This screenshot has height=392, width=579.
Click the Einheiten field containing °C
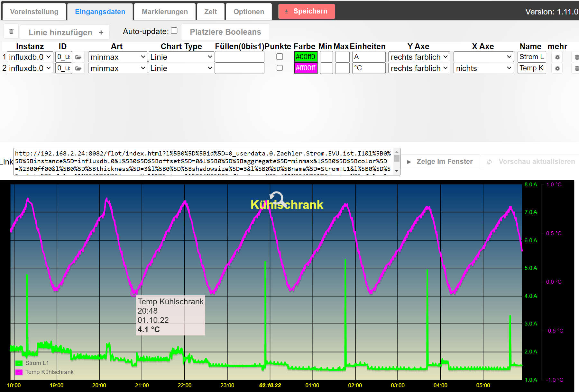369,68
